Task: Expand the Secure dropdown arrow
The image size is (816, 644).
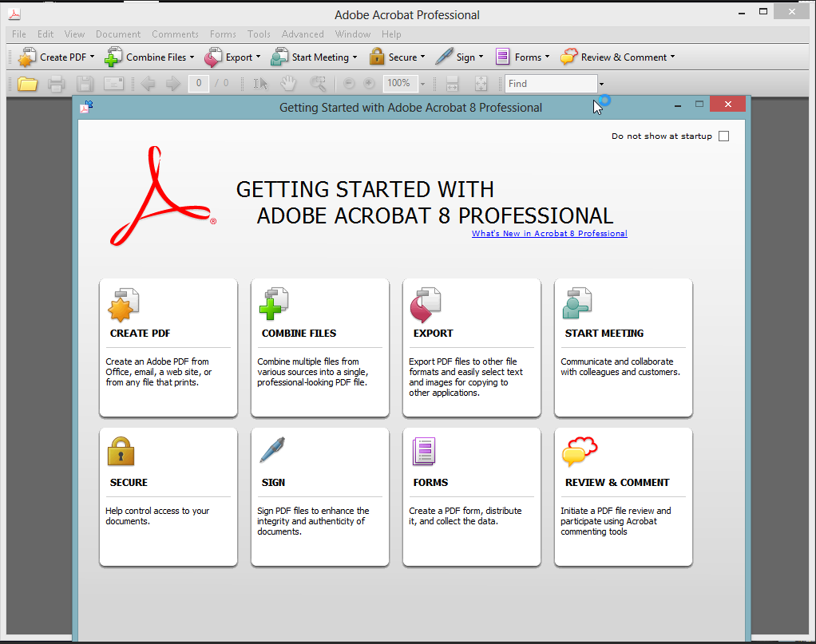Action: pos(422,57)
